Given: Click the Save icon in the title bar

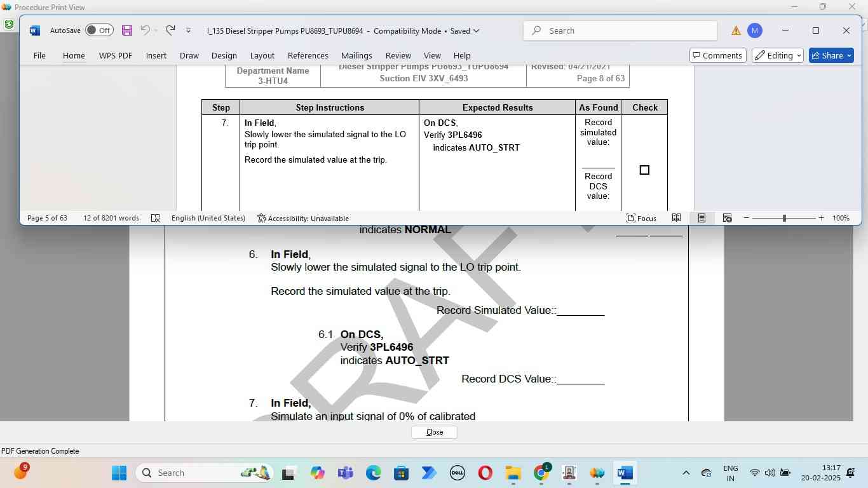Looking at the screenshot, I should tap(127, 30).
